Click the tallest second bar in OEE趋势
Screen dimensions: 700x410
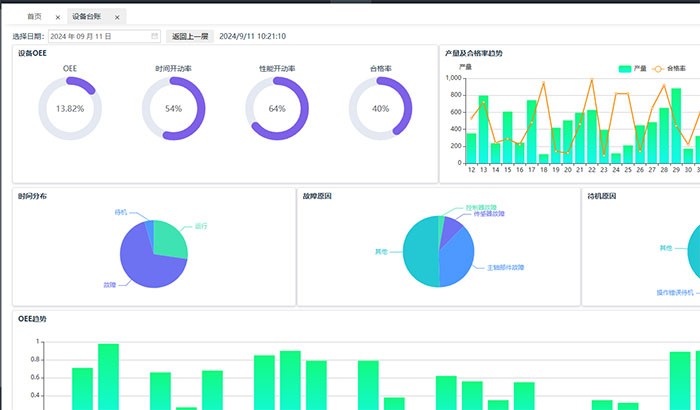point(108,377)
